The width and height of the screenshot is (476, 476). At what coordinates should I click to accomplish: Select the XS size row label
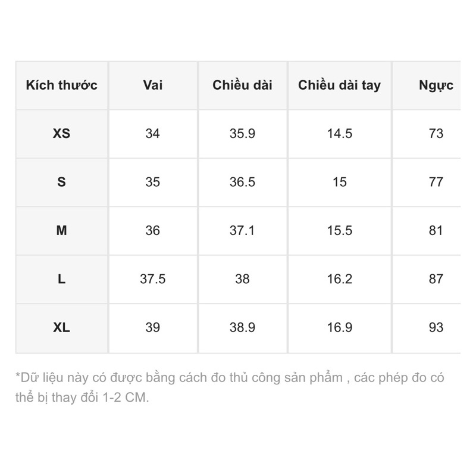(x=61, y=134)
